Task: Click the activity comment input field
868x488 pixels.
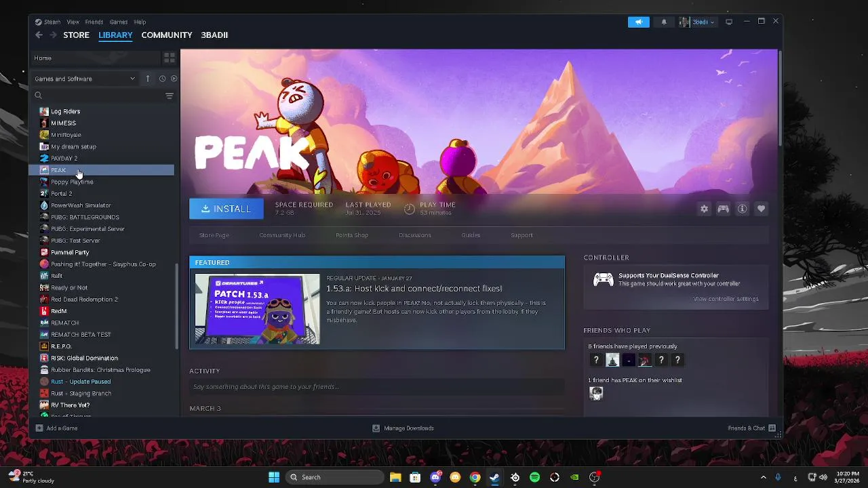Action: (x=376, y=387)
